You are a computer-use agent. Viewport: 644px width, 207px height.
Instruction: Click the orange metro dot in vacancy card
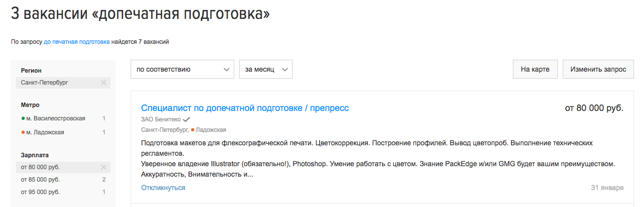(193, 130)
